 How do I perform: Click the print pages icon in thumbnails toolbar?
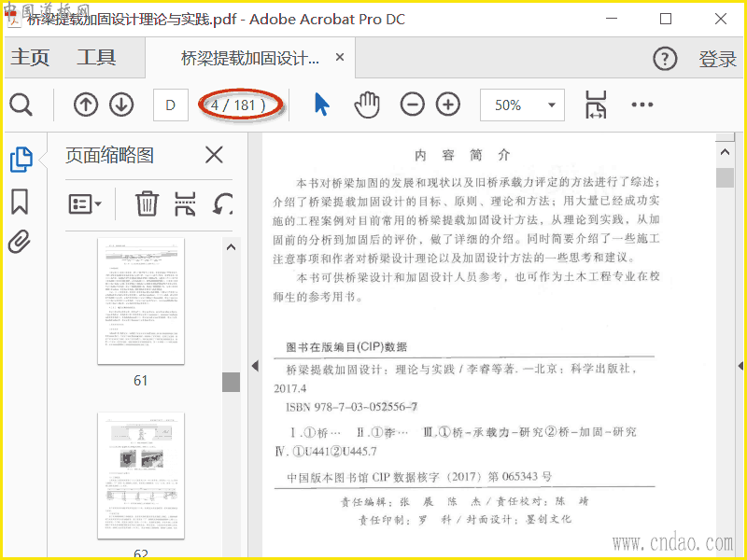tap(185, 203)
